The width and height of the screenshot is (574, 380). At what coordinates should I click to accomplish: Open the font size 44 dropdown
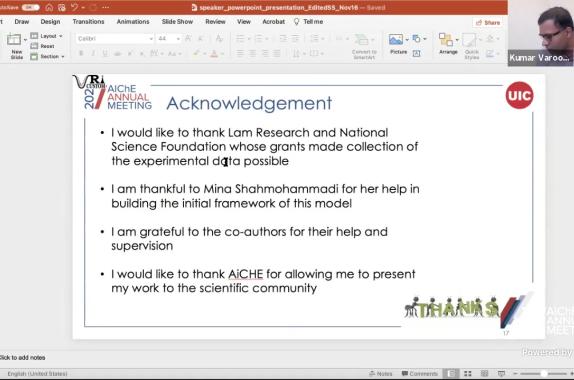click(168, 38)
